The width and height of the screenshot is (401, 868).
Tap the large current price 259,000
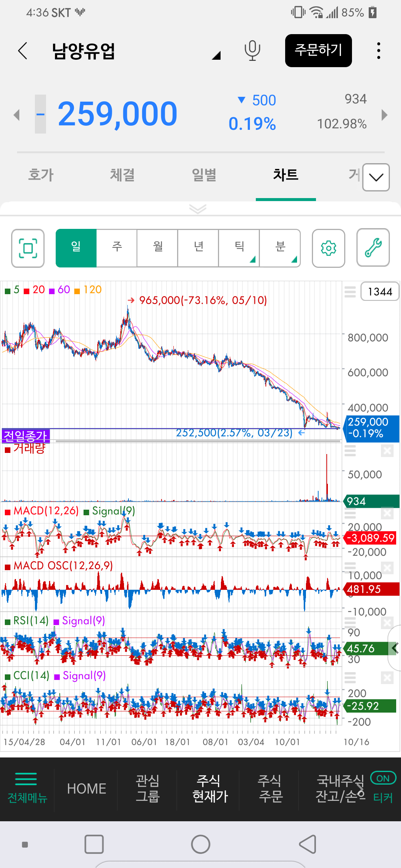coord(118,114)
